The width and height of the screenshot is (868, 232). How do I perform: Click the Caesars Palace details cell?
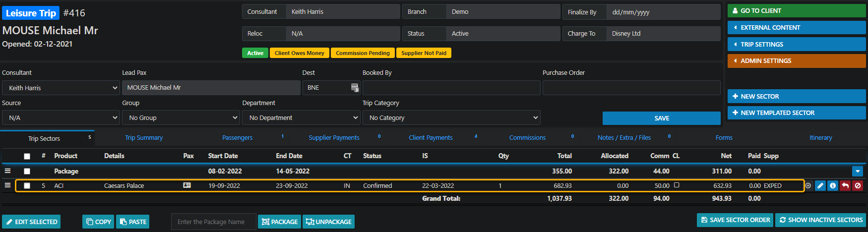pyautogui.click(x=124, y=186)
